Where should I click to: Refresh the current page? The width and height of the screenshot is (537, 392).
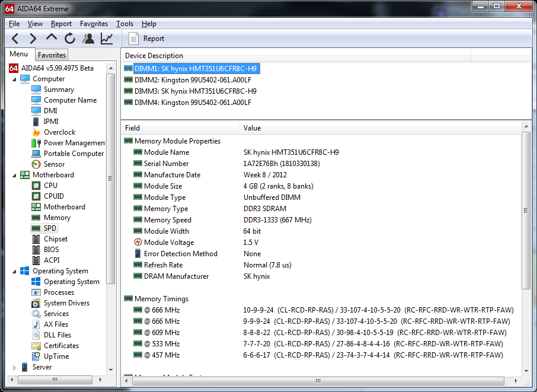pos(70,39)
